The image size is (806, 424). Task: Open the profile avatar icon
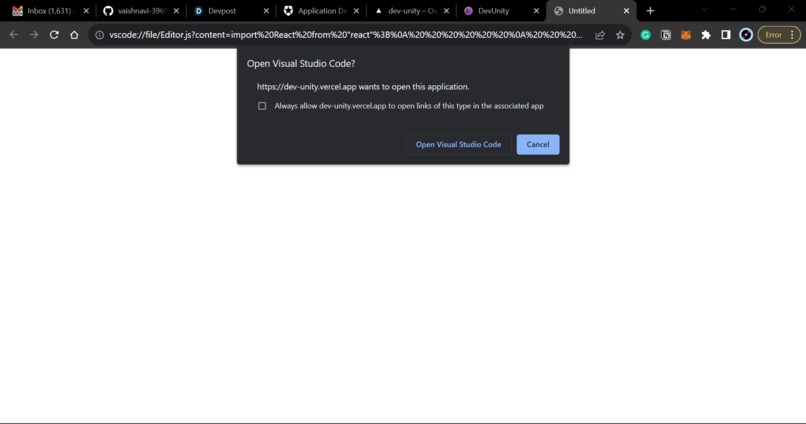coord(746,35)
